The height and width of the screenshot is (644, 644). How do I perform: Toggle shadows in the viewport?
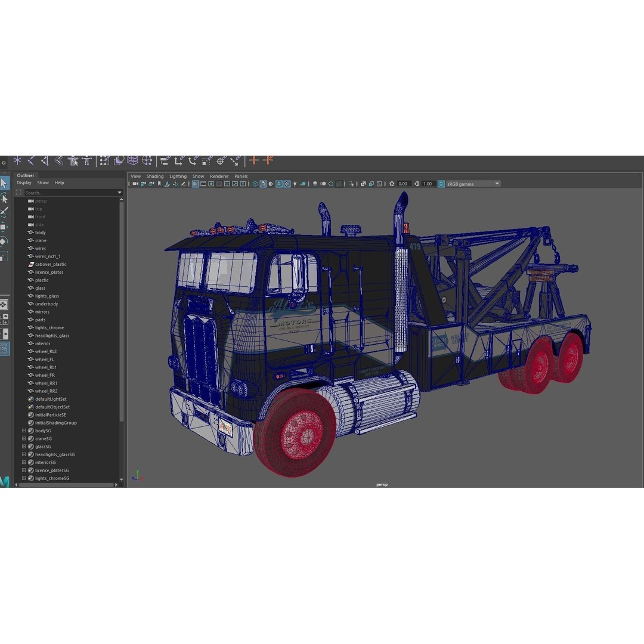point(302,184)
